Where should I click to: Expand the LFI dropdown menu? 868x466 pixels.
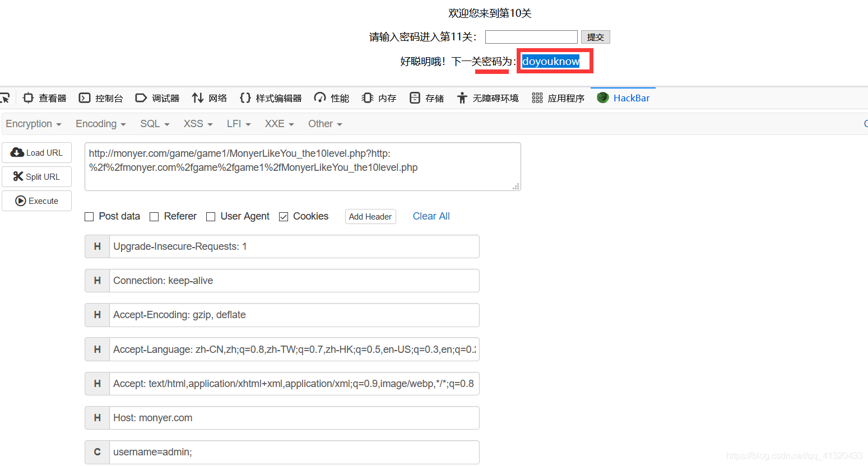[239, 124]
